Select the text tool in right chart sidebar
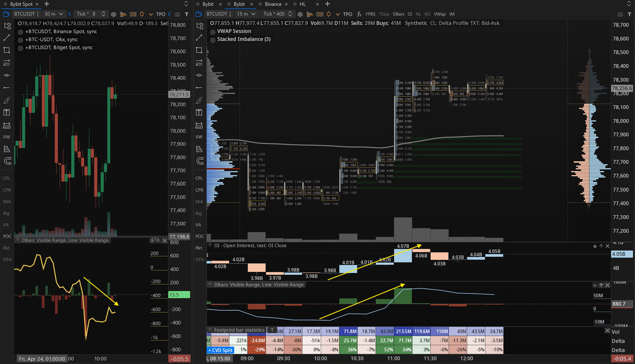Screen dimensions: 635x364 pos(199,112)
